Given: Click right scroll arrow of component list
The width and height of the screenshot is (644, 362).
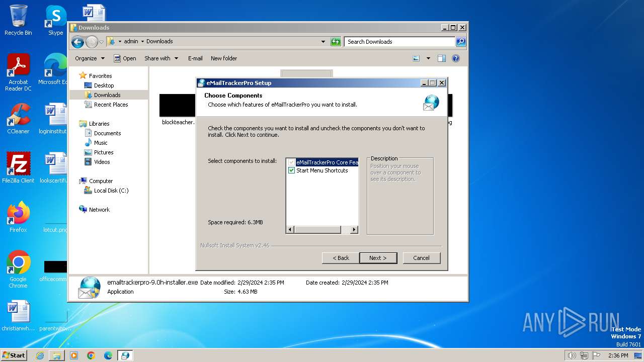Looking at the screenshot, I should pyautogui.click(x=354, y=230).
